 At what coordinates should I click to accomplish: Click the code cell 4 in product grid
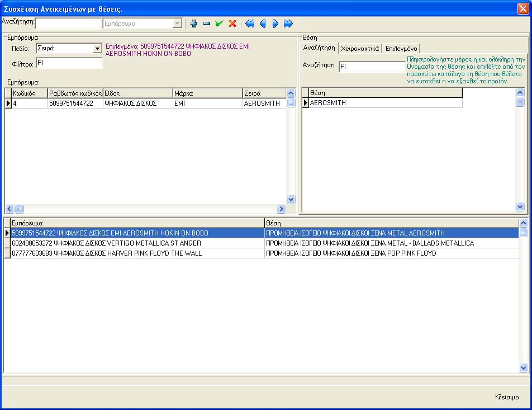tap(30, 103)
